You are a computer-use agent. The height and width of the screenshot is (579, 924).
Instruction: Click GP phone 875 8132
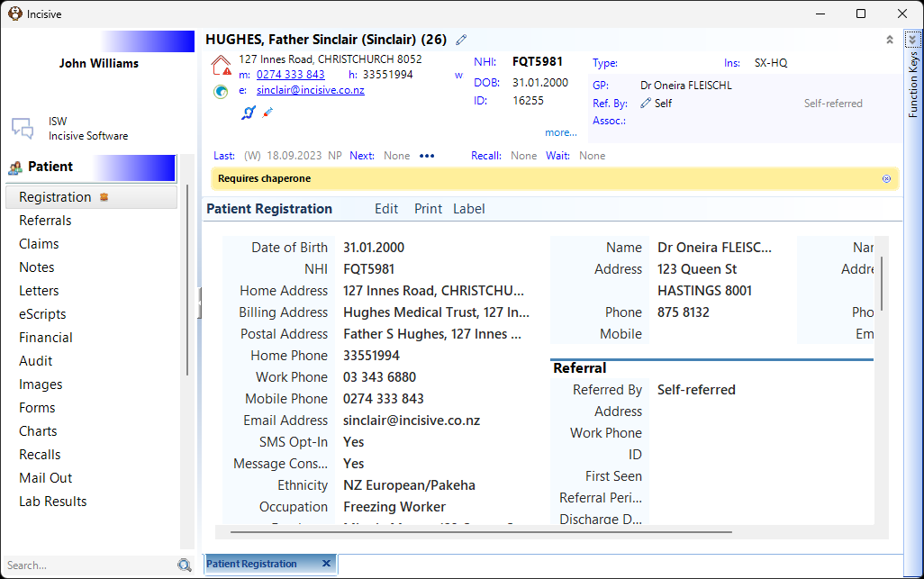pos(683,312)
